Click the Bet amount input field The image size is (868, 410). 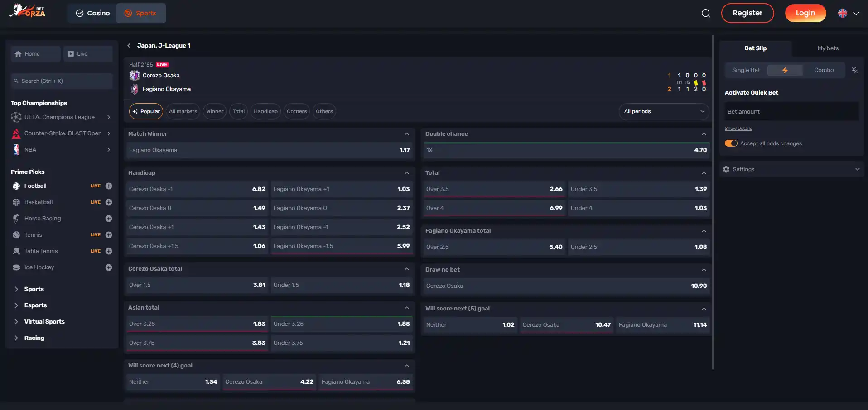[791, 112]
